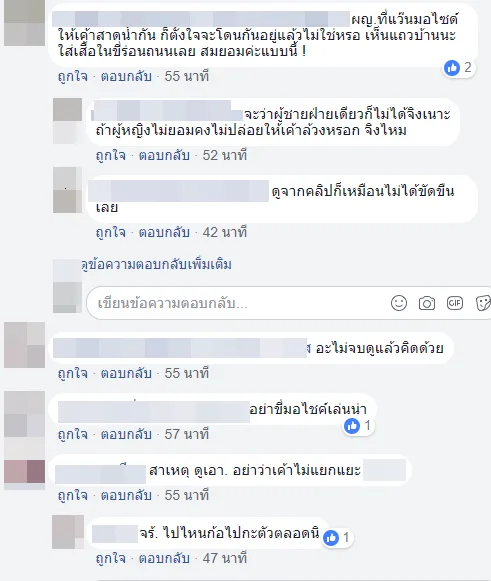Viewport: 491px width, 581px height.
Task: Like the reply posted 52 นาที ago
Action: click(110, 155)
